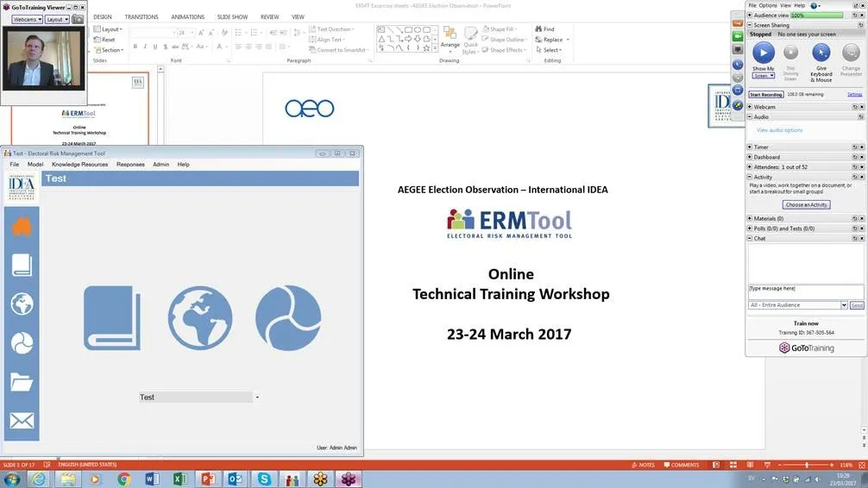Screen dimensions: 868x488
Task: Open the Responses menu in ERM Tool
Action: click(130, 165)
